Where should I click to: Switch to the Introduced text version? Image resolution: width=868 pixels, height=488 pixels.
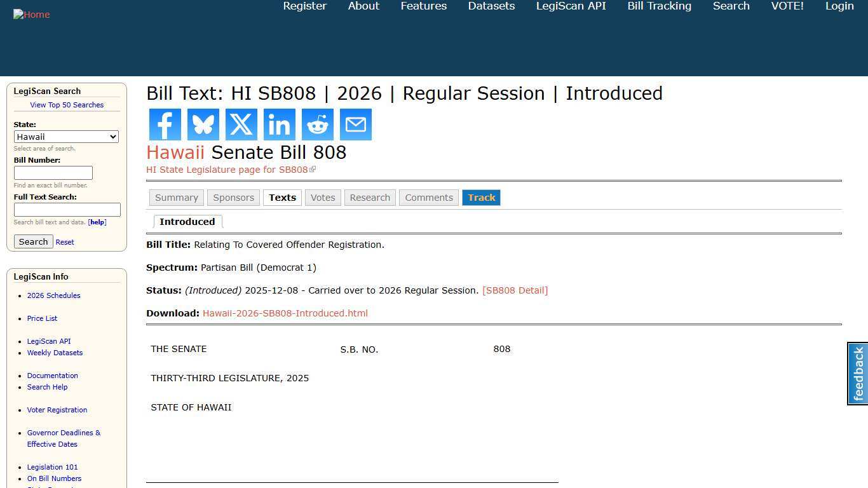pos(187,221)
